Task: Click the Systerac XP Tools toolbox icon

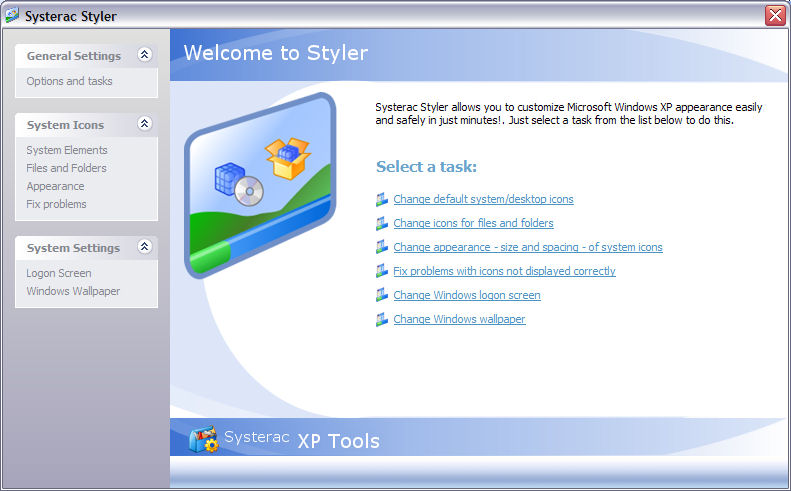Action: tap(204, 439)
